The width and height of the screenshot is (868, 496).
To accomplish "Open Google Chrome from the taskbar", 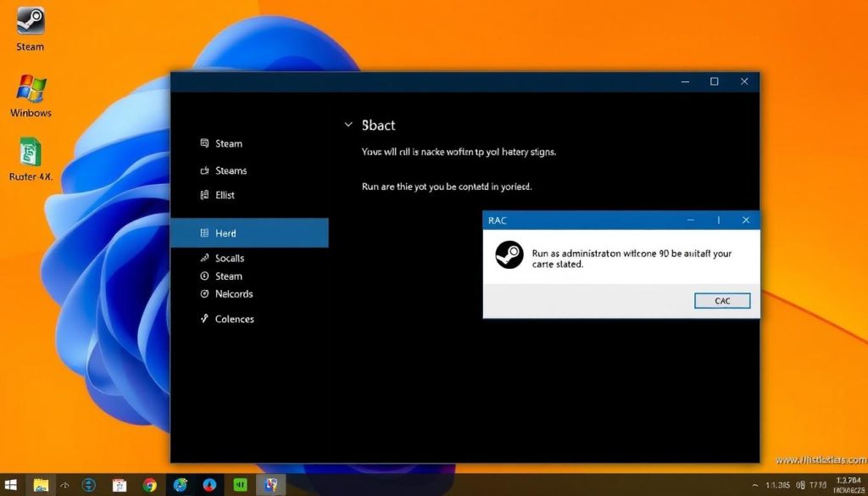I will 150,485.
